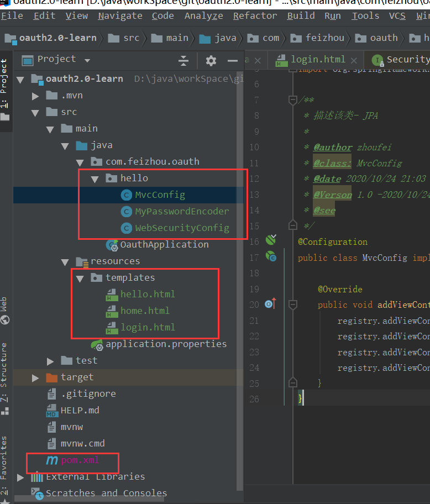This screenshot has width=430, height=504.
Task: Collapse the java source folder arrow
Action: [x=65, y=146]
